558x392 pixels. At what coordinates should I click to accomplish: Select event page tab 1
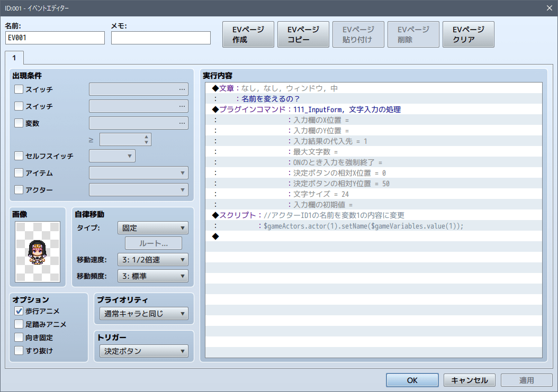[14, 58]
